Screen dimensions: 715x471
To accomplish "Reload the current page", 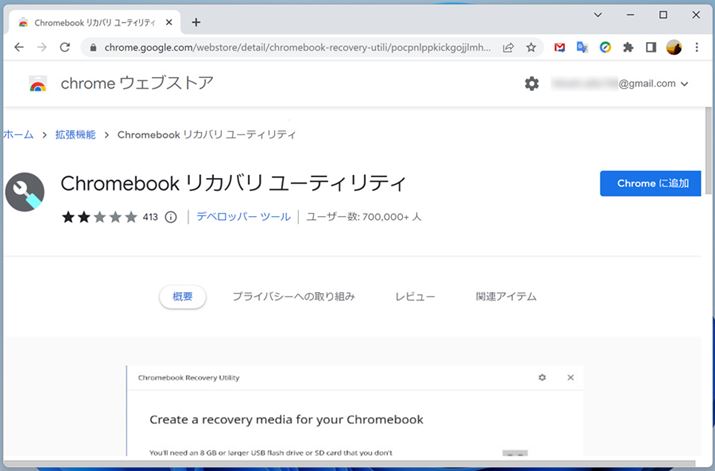I will pyautogui.click(x=65, y=47).
